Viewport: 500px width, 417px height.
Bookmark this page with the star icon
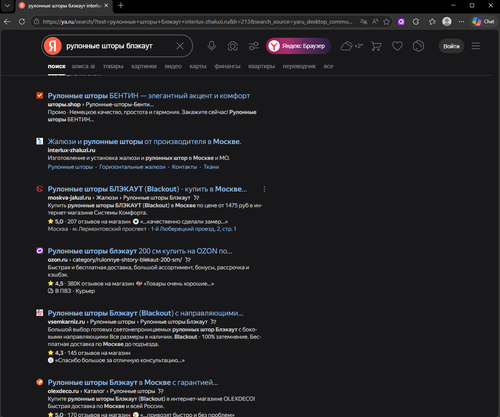[387, 22]
